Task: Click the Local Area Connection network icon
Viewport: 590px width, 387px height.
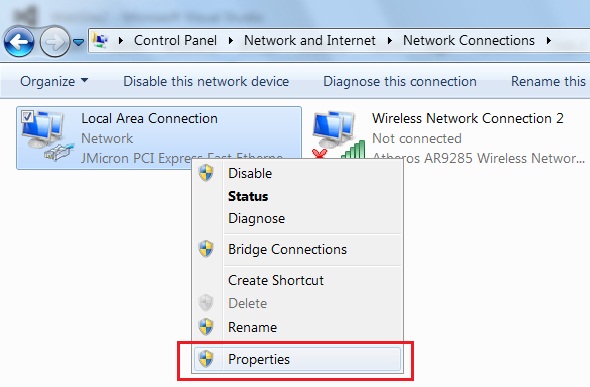Action: click(x=46, y=136)
